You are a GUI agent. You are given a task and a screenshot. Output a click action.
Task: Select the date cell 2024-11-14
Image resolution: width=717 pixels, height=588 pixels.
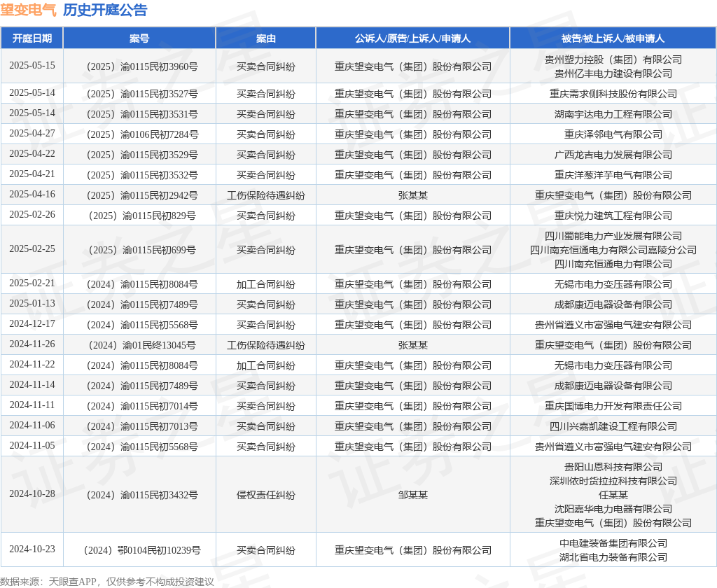pos(32,384)
